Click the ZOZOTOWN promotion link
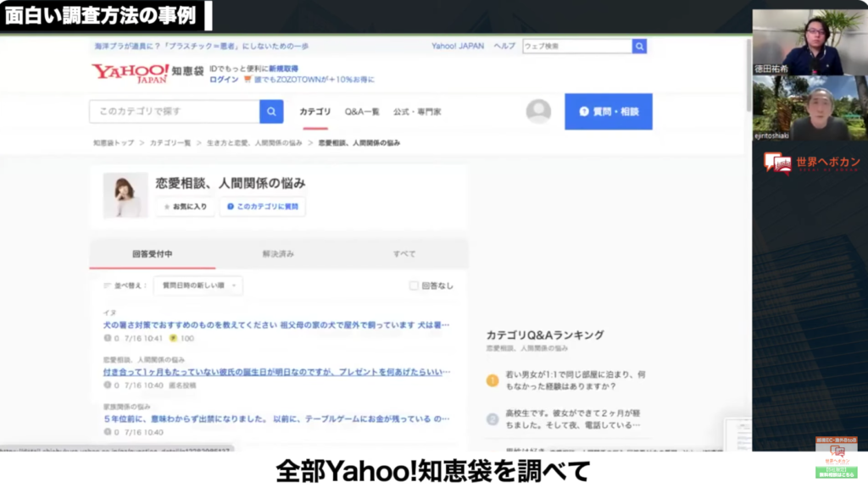Viewport: 868px width, 493px height. coord(314,80)
